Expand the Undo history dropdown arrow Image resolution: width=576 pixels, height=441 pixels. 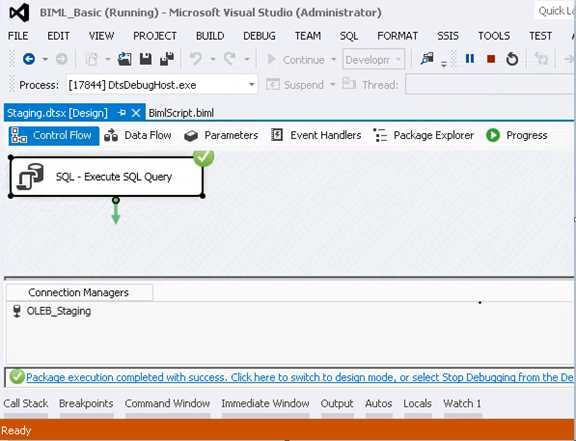click(x=213, y=59)
